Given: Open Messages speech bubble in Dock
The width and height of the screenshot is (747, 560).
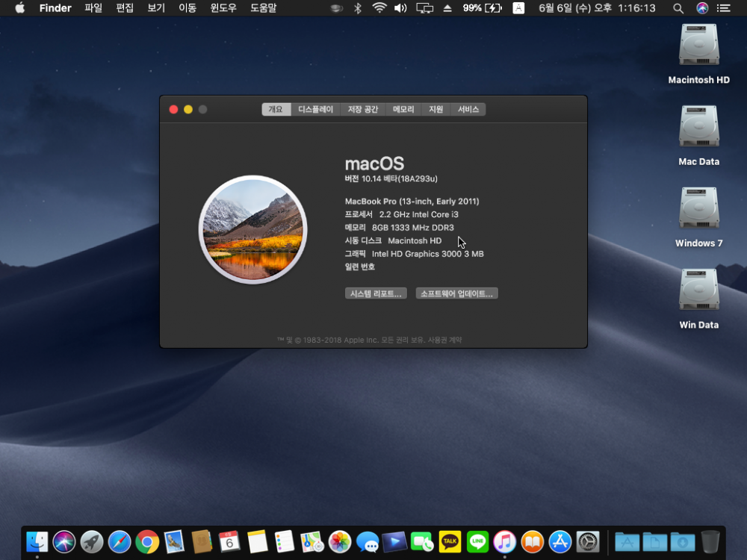Looking at the screenshot, I should coord(368,542).
